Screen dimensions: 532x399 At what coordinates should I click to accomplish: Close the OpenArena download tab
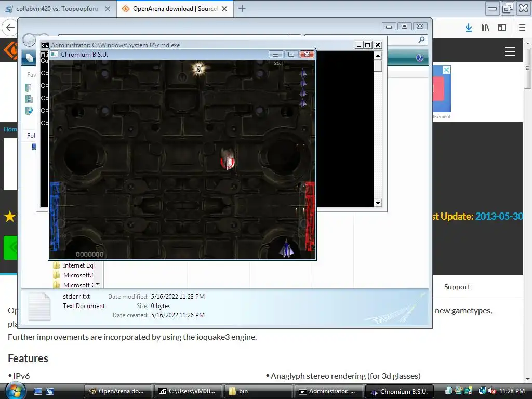pyautogui.click(x=224, y=9)
